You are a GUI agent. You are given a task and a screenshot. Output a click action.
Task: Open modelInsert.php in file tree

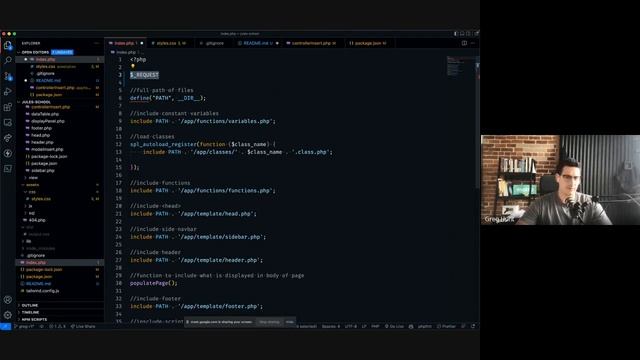tap(47, 149)
